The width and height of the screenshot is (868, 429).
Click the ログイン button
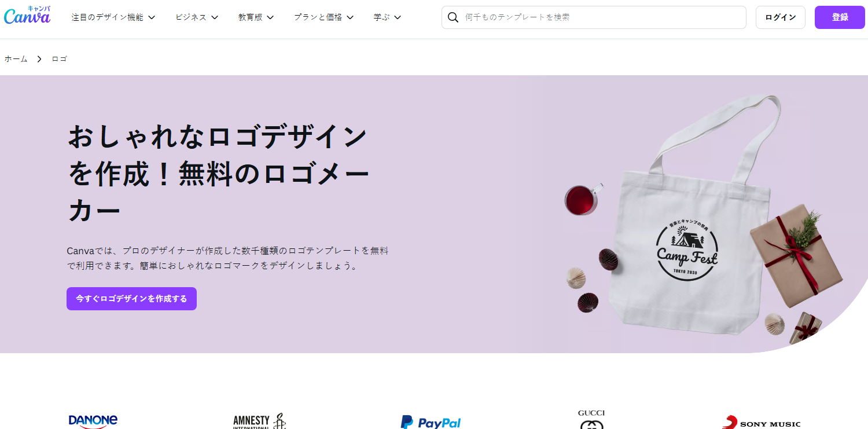781,17
